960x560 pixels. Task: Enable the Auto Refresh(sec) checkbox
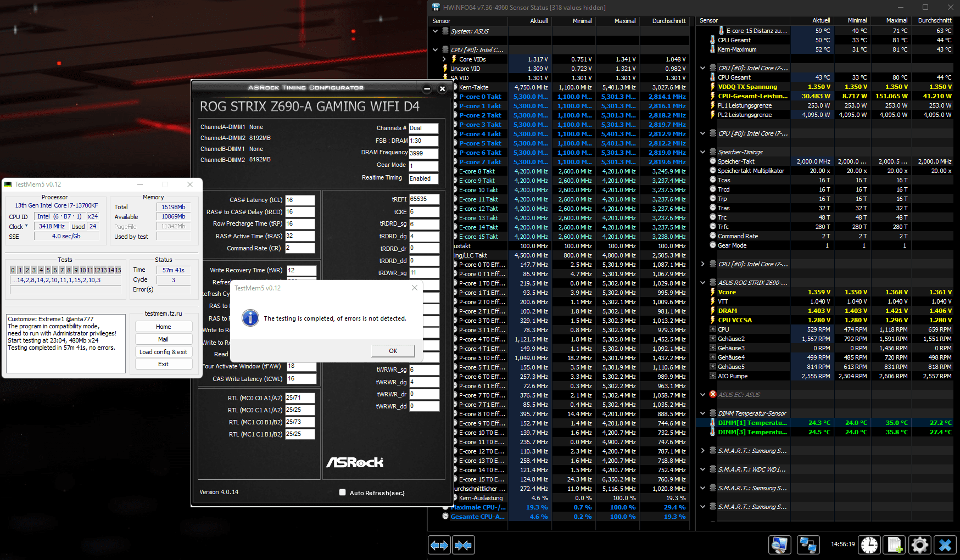(x=343, y=492)
